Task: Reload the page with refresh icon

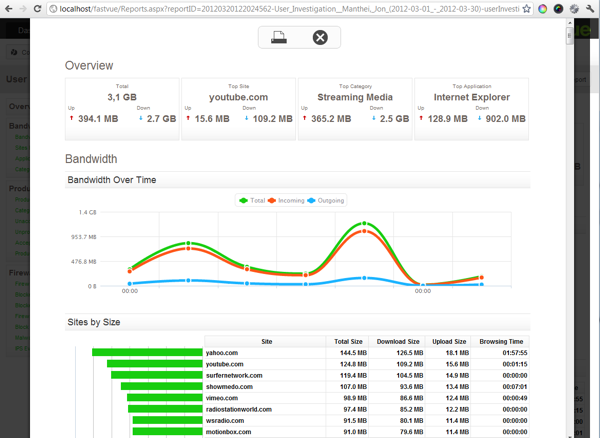Action: click(x=37, y=8)
